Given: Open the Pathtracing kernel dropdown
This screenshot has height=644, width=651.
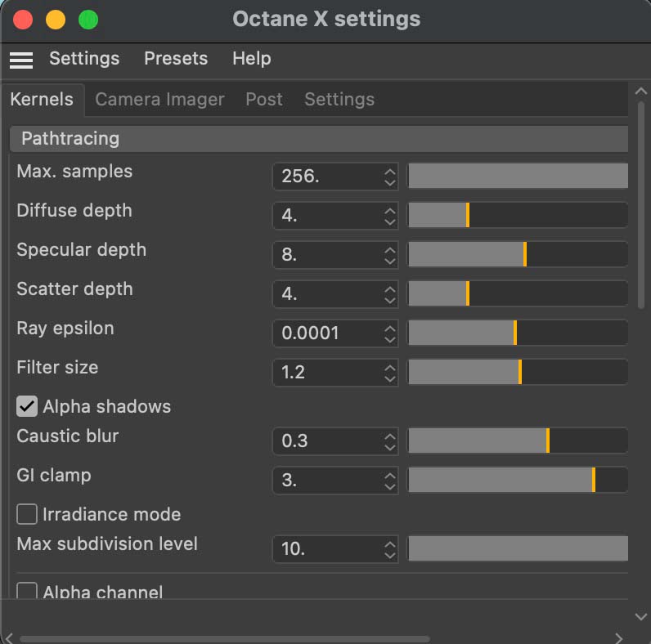Looking at the screenshot, I should coord(319,139).
